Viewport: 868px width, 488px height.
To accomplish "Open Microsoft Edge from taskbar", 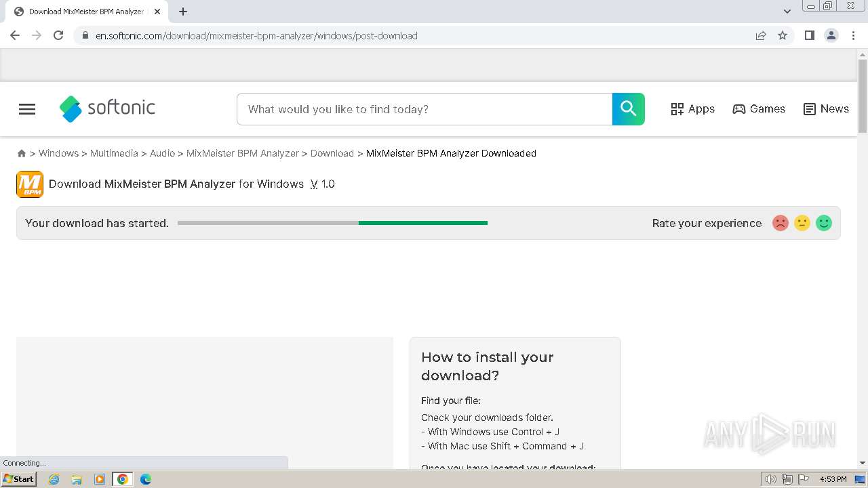I will click(146, 479).
